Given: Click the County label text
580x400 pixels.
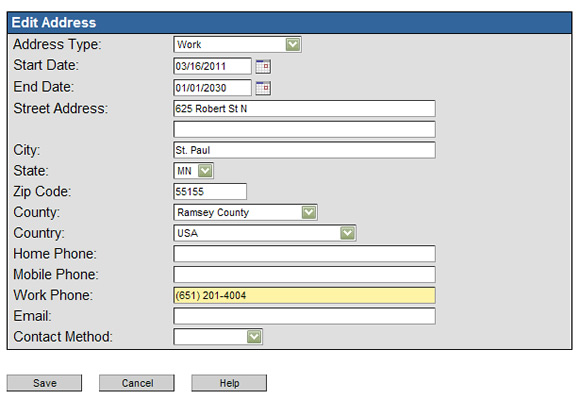Looking at the screenshot, I should click(x=37, y=212).
